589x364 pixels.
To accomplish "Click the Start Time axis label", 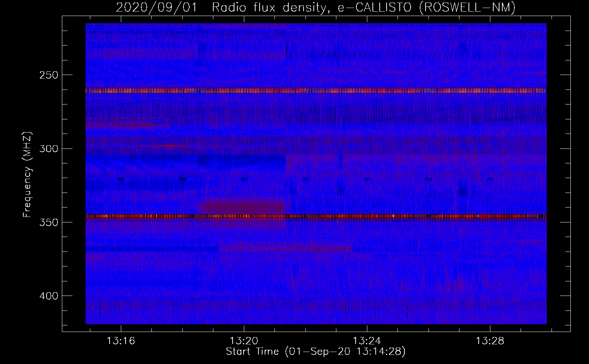I will point(316,352).
